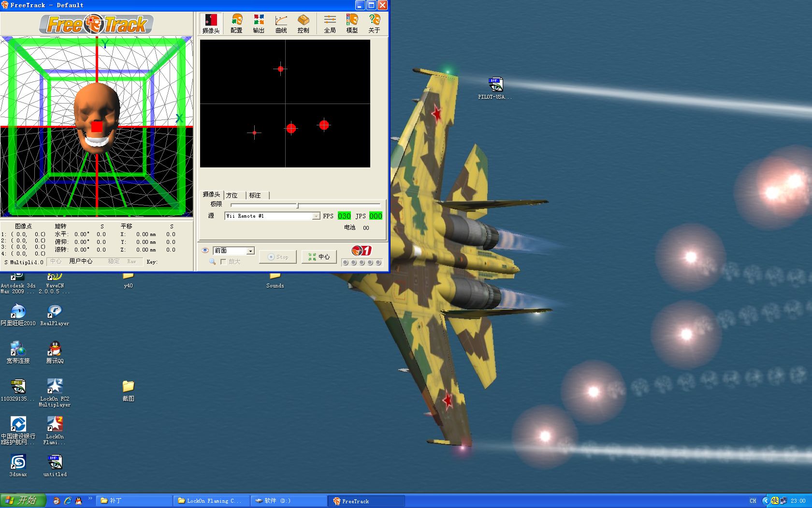Open the 曲线 curves toolbar icon
812x508 pixels.
click(281, 23)
